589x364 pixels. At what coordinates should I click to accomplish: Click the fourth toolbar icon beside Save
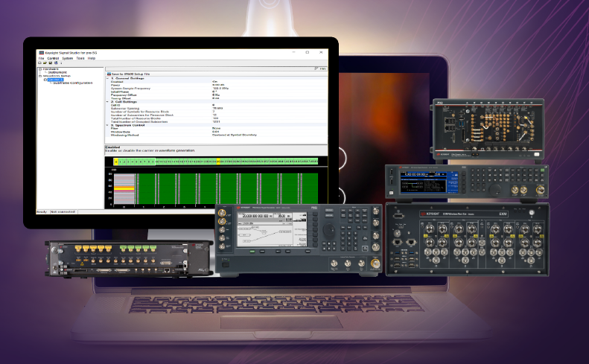pyautogui.click(x=56, y=63)
